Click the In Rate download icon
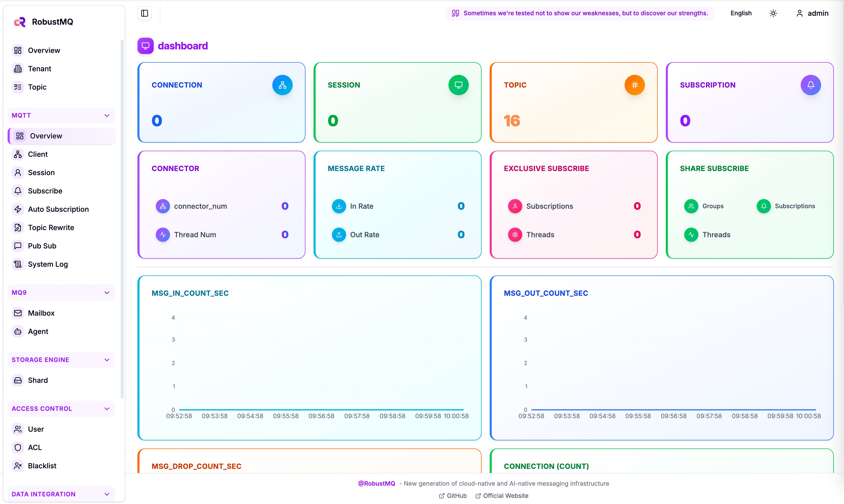 point(339,206)
